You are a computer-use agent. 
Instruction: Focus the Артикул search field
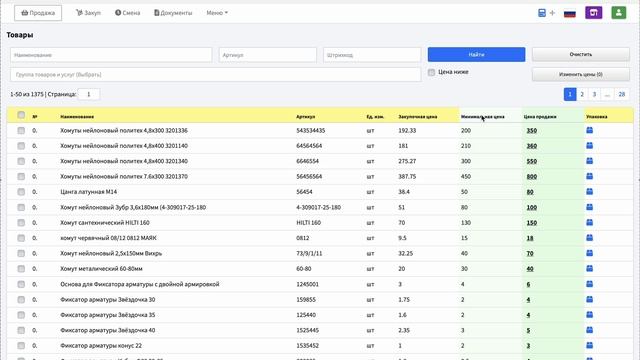coord(268,55)
